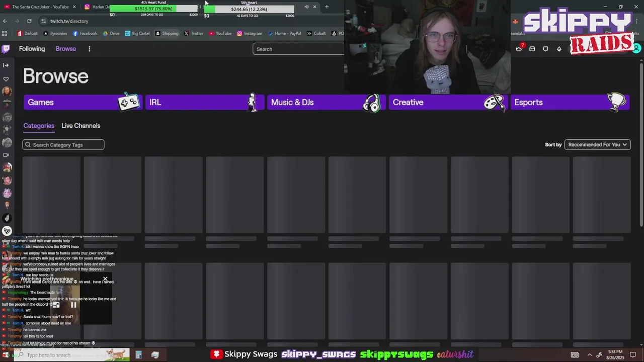Switch to the Live Channels tab

coord(80,126)
